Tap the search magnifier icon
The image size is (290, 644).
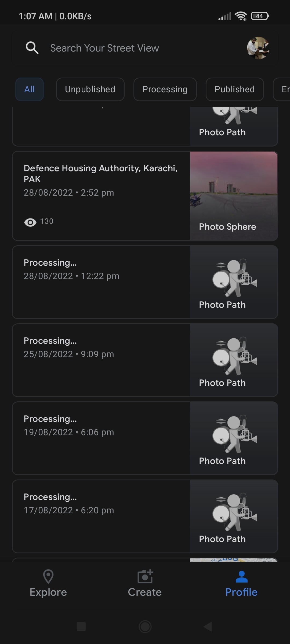pyautogui.click(x=32, y=48)
